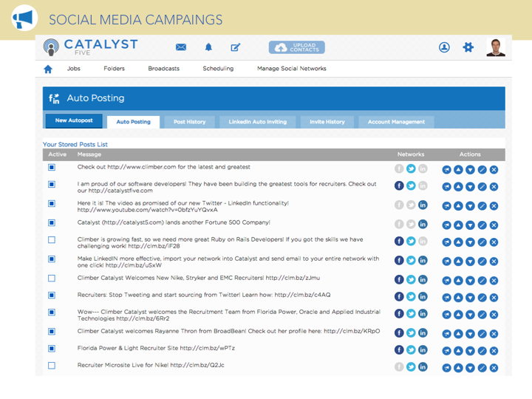Image resolution: width=532 pixels, height=399 pixels.
Task: Uncheck Active for 'Check out http://www.climber.com' post
Action: pos(52,167)
